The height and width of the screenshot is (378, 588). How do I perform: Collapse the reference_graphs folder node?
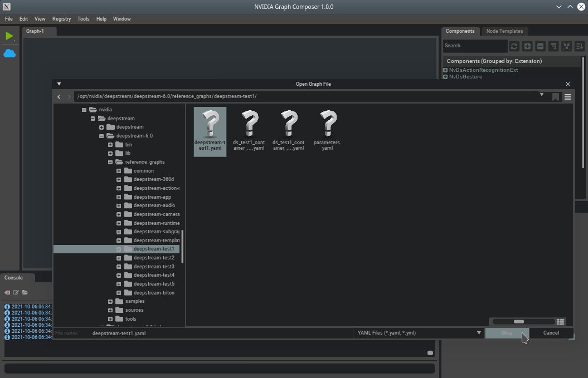(x=110, y=162)
